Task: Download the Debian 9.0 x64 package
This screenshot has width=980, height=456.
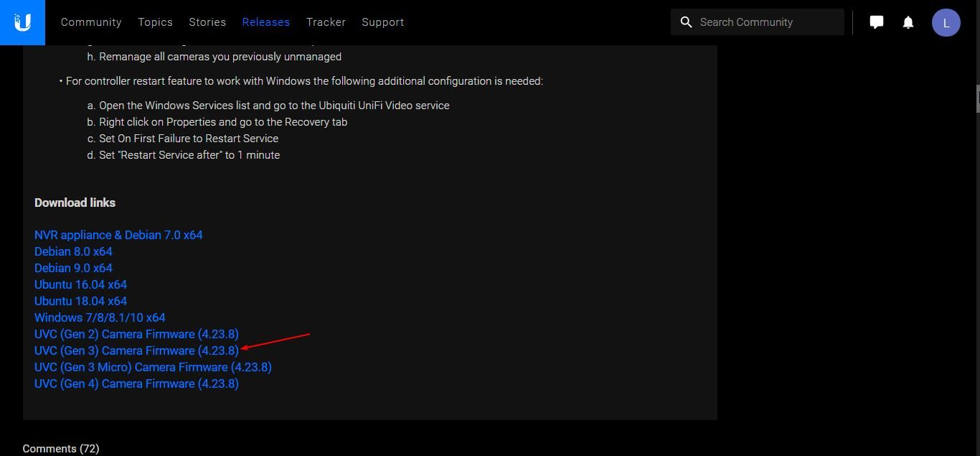Action: [73, 268]
